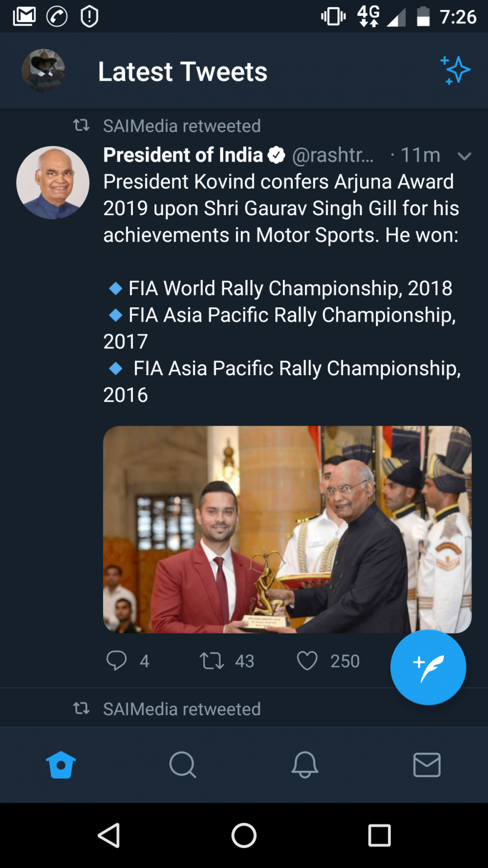Tap the verified badge next to President of India
Screen dimensions: 488x868
click(274, 155)
